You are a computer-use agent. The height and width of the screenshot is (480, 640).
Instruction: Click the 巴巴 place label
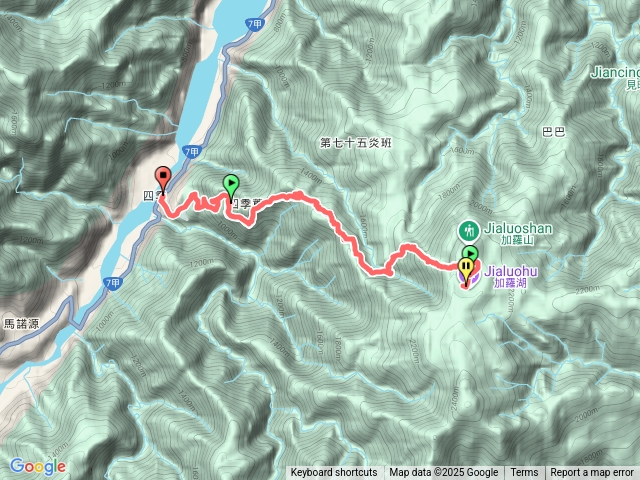coord(554,132)
